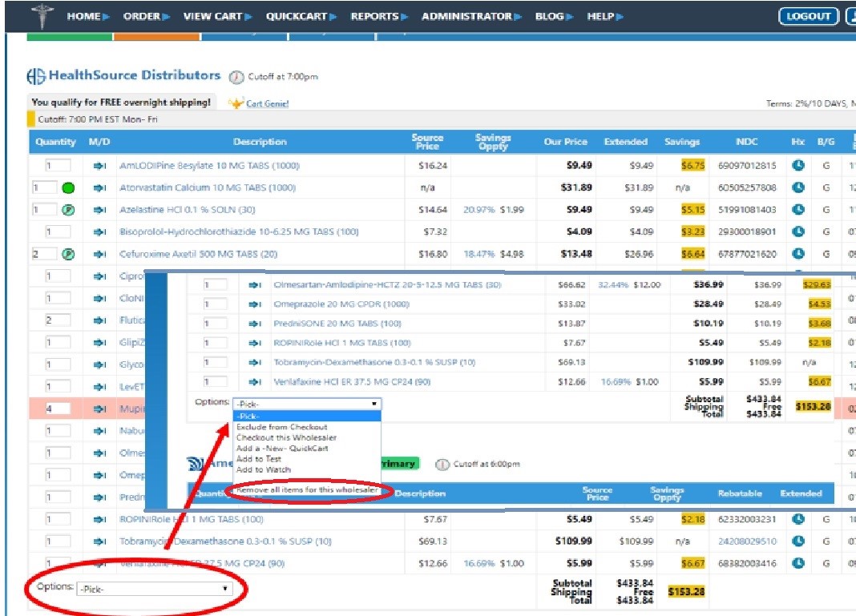Open history clock icon for Azelastine HCl
This screenshot has height=616, width=856.
tap(798, 210)
